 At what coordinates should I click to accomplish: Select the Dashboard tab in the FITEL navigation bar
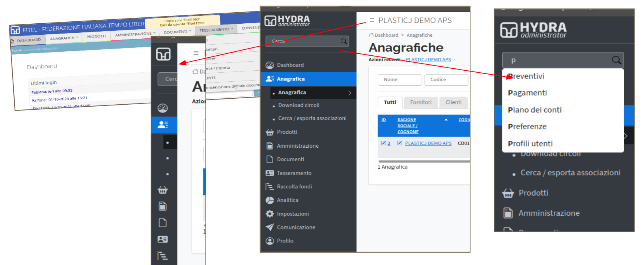click(27, 40)
